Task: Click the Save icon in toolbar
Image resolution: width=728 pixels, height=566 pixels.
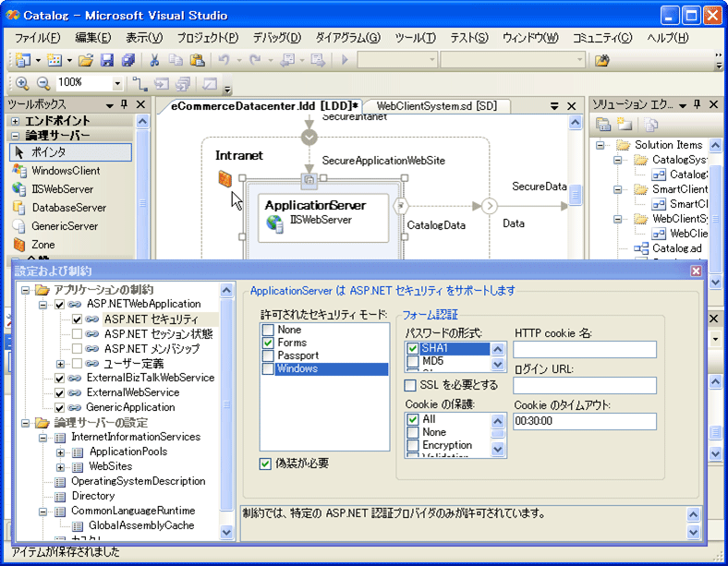Action: coord(107,60)
